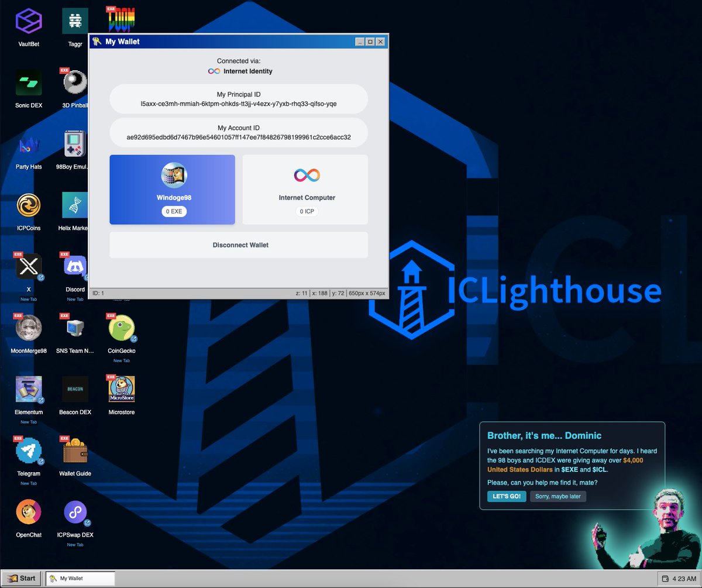Launch the 98Boy Emulator icon

click(x=75, y=144)
